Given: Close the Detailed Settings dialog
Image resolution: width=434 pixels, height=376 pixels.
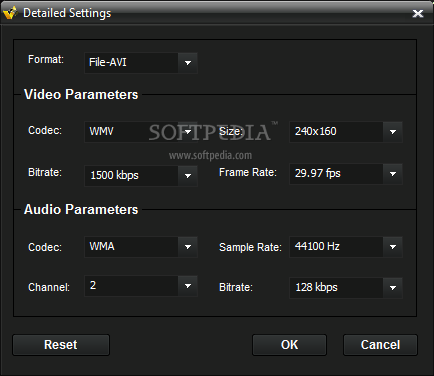Looking at the screenshot, I should [418, 13].
